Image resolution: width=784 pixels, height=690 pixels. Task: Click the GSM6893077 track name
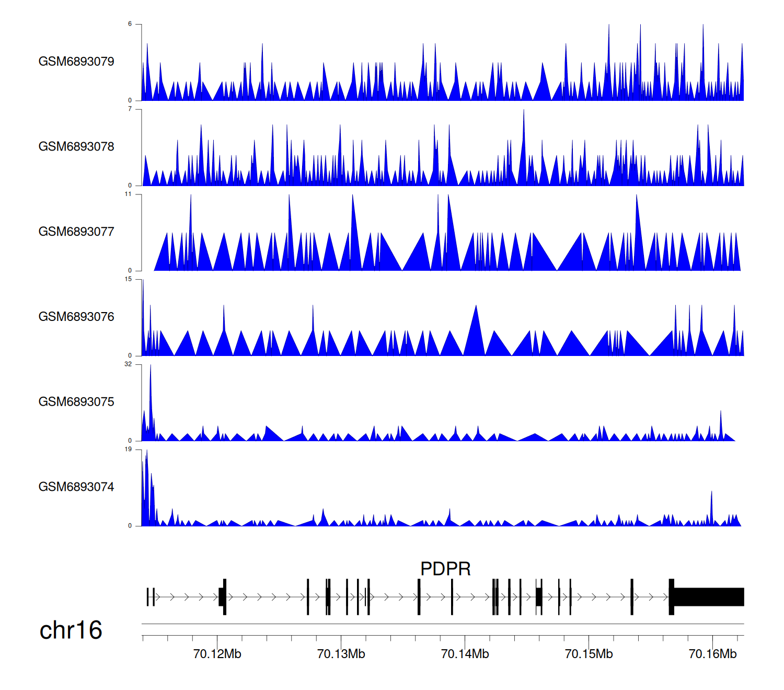point(76,232)
